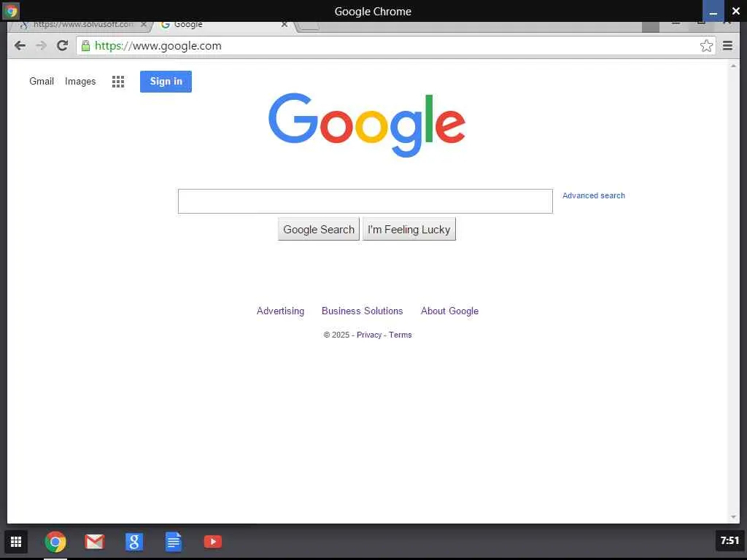Open the About Google link
This screenshot has width=747, height=560.
tap(449, 311)
